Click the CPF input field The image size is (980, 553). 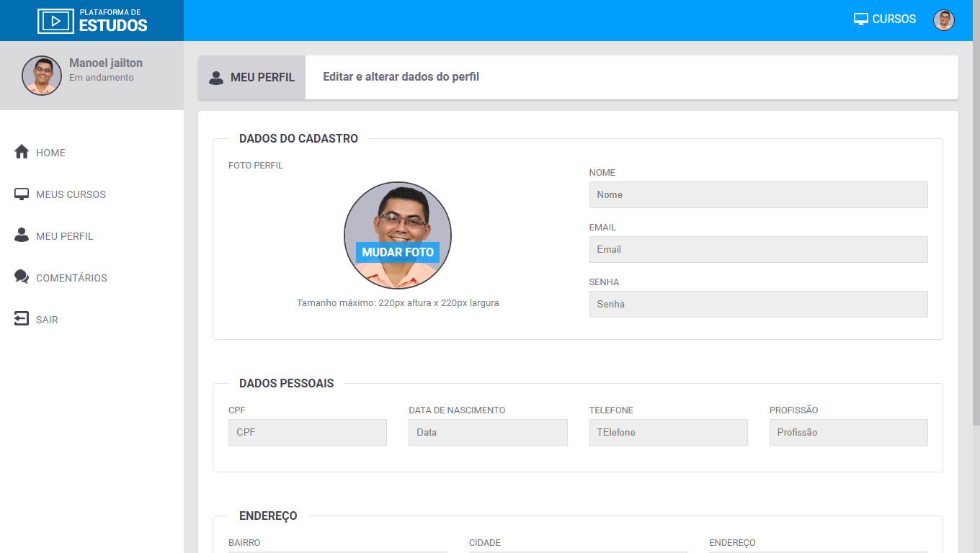pos(308,432)
